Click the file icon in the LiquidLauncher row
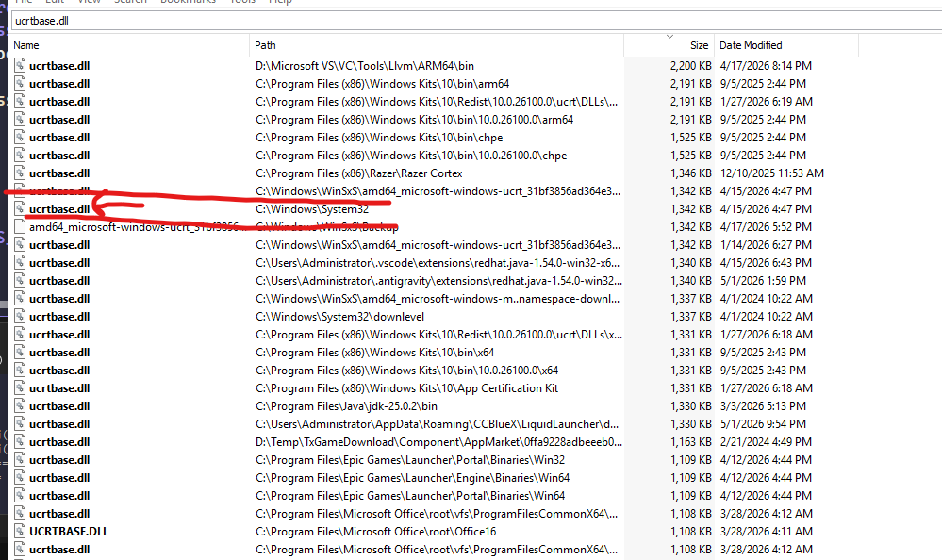This screenshot has height=560, width=942. tap(20, 423)
